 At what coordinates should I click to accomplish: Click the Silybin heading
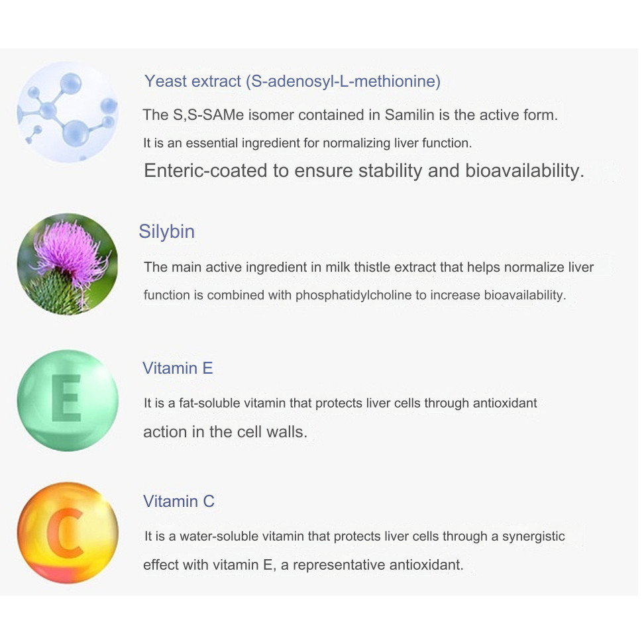click(x=167, y=232)
